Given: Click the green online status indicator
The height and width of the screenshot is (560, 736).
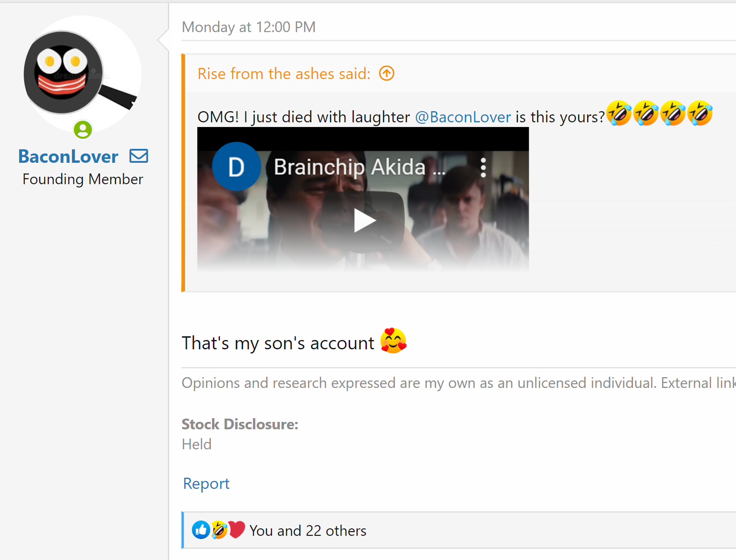Looking at the screenshot, I should click(x=83, y=130).
